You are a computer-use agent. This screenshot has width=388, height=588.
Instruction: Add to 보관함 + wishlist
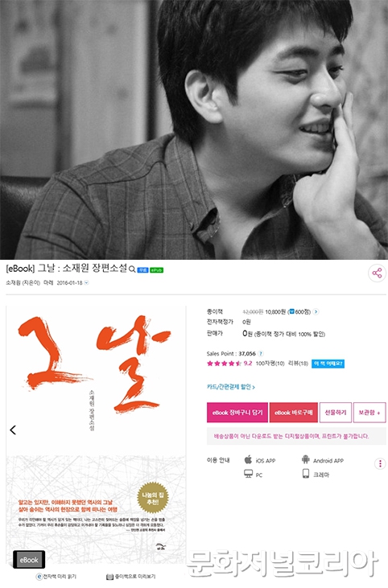[369, 413]
